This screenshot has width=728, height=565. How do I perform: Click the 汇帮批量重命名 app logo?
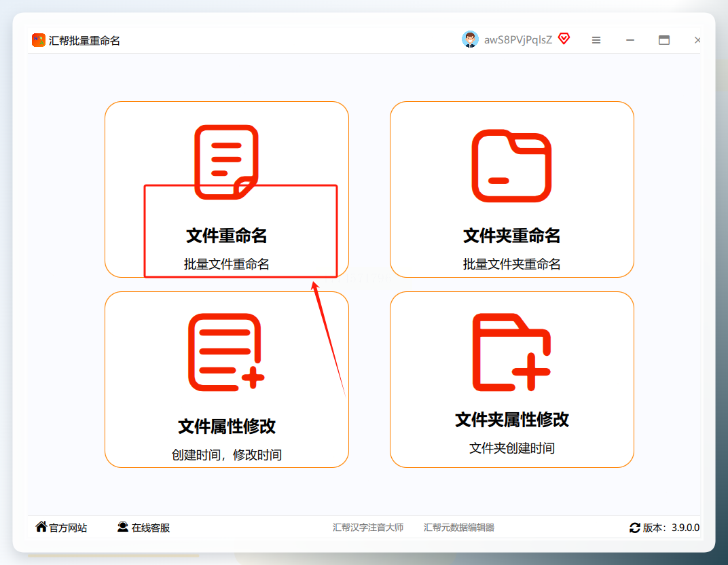39,40
